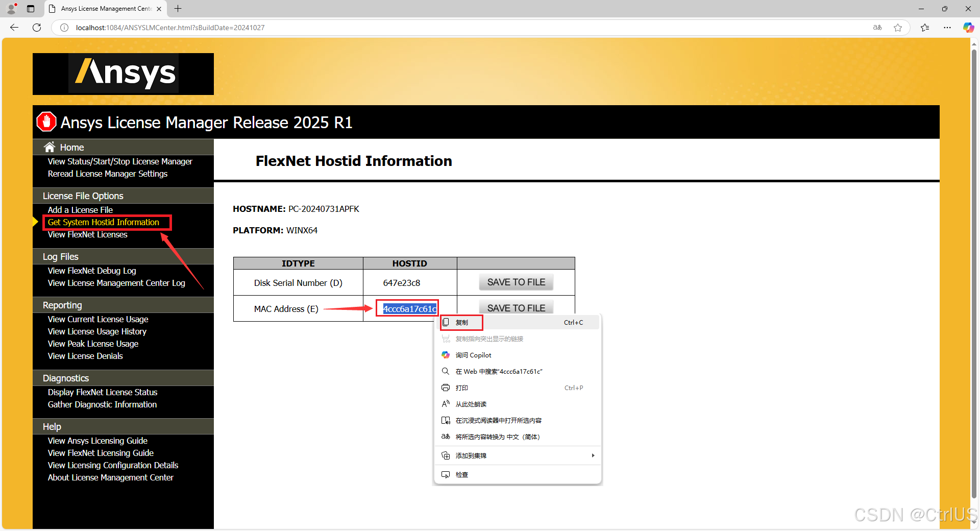This screenshot has height=531, width=980.
Task: Open the browser profile icon
Action: click(11, 9)
